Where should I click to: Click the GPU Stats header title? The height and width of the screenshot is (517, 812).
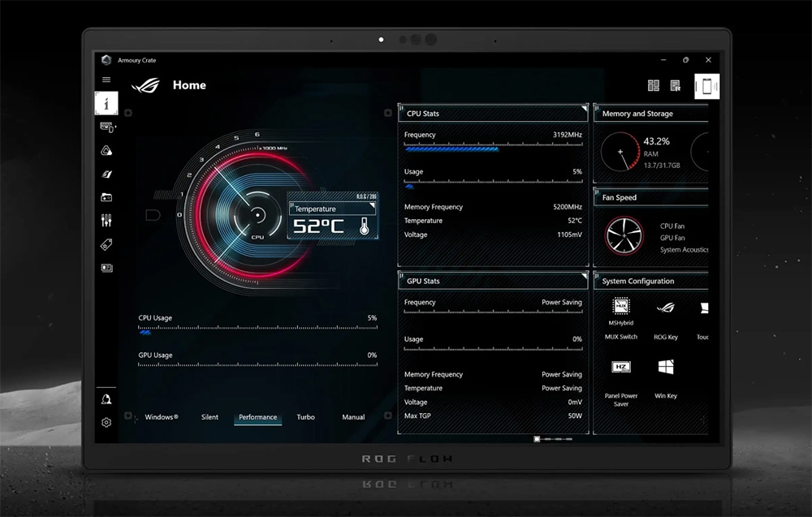click(x=422, y=281)
